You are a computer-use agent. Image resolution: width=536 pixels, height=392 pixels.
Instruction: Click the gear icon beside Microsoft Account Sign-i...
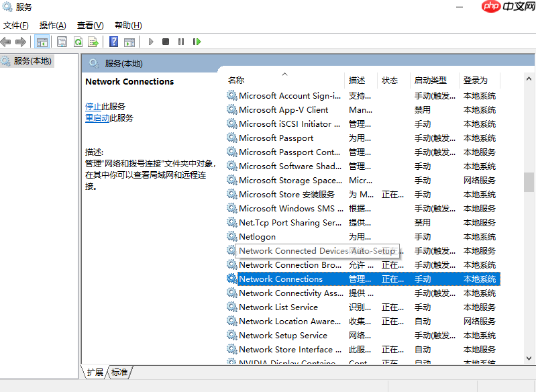coord(231,95)
